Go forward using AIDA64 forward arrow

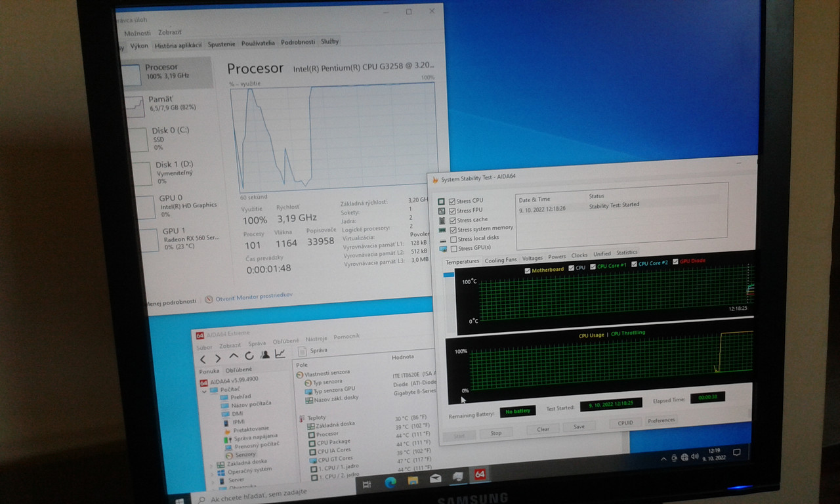218,358
